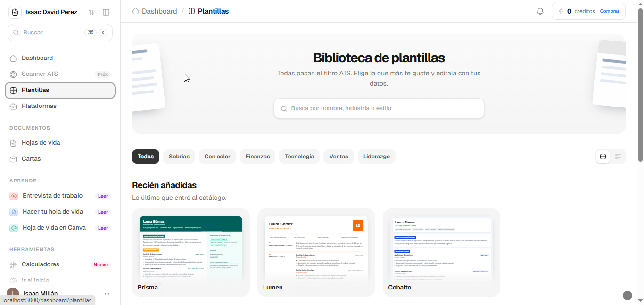Viewport: 644px width, 305px height.
Task: Open Hojas de vida documents
Action: pos(60,143)
